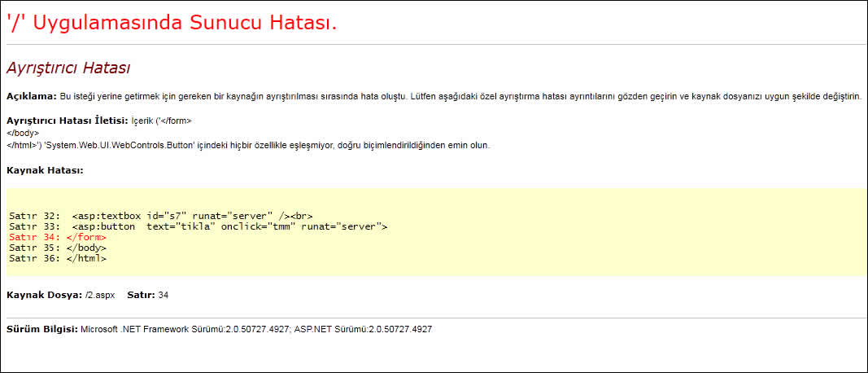Screen dimensions: 868x373
Task: Click the "ASP.NET Sürümü:2.0.50727.4927" text
Action: click(363, 329)
